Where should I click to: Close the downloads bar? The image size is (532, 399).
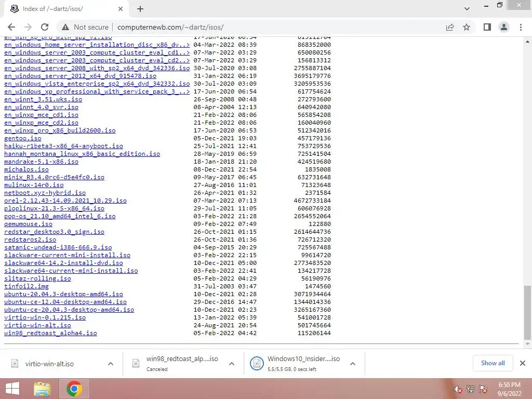point(523,363)
